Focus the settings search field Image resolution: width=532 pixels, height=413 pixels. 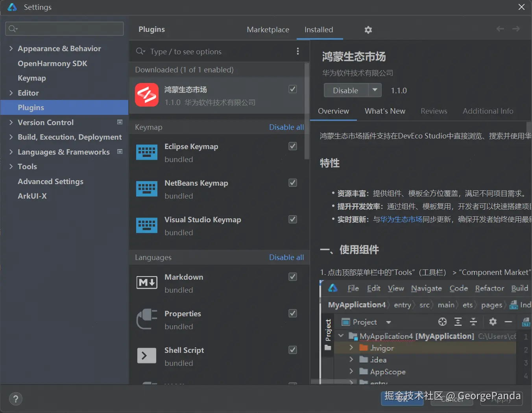pos(65,29)
